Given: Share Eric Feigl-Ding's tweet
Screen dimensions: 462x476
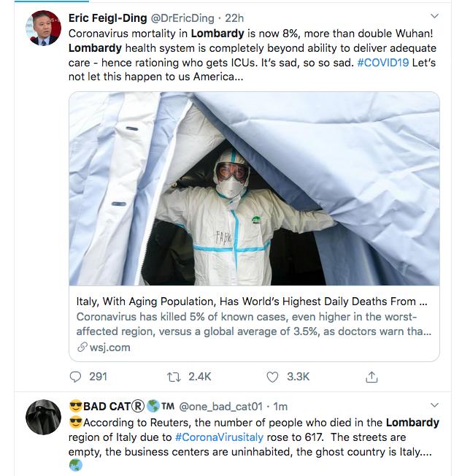Looking at the screenshot, I should pos(371,377).
